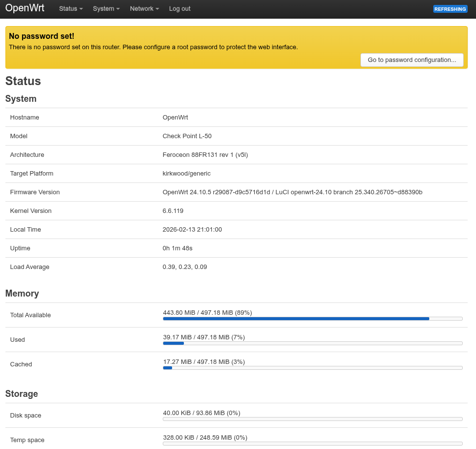
Task: Open the Status dropdown menu
Action: (71, 9)
